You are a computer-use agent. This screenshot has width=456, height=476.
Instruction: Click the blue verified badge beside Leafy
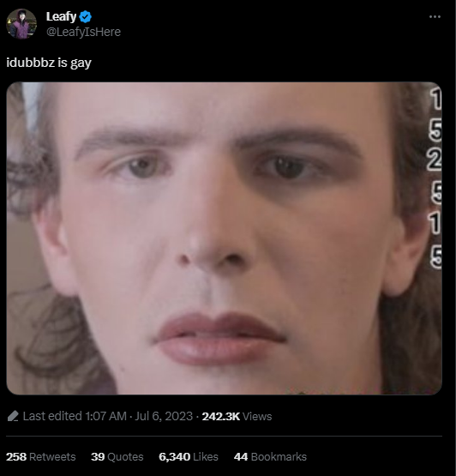click(x=85, y=16)
